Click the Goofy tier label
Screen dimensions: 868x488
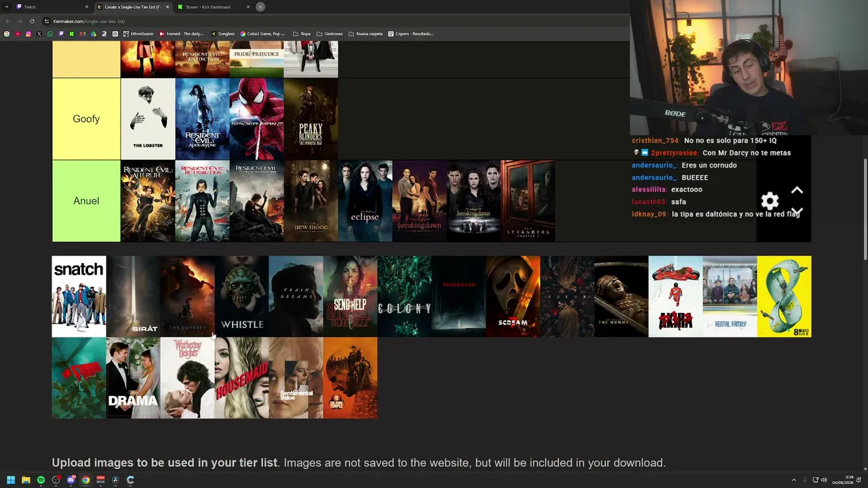(x=86, y=119)
